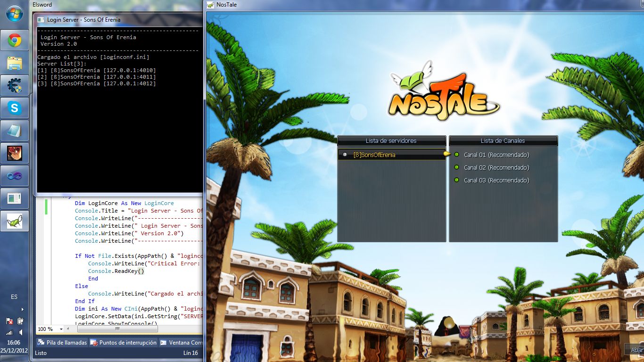Click the 16:06 clock in the tray
Screen dimensions: 644x362
[x=14, y=343]
